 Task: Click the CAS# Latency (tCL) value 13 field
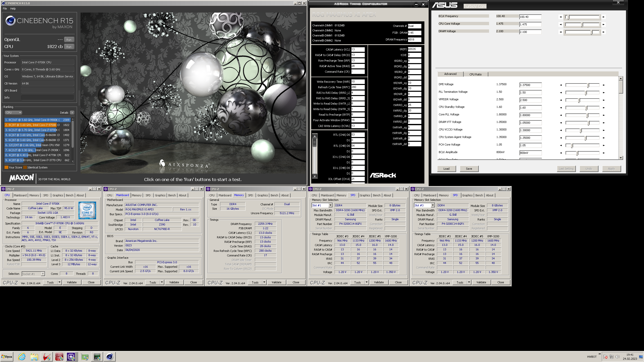point(358,50)
